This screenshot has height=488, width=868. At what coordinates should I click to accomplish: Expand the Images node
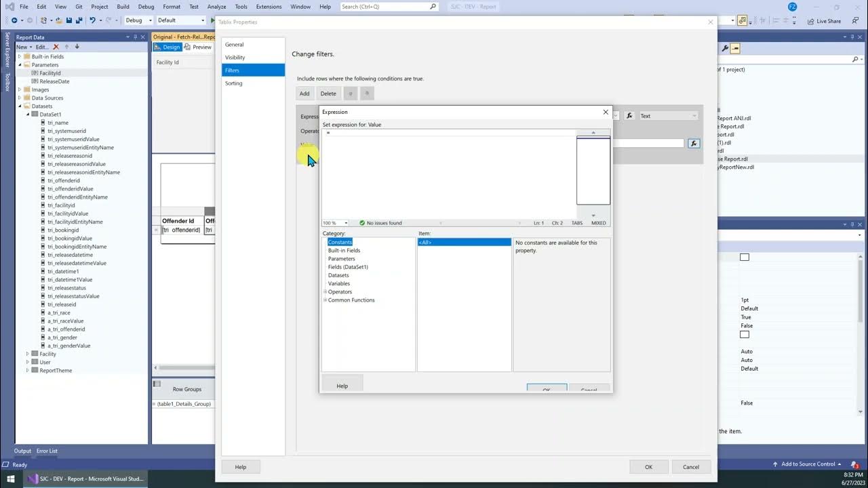[x=20, y=89]
